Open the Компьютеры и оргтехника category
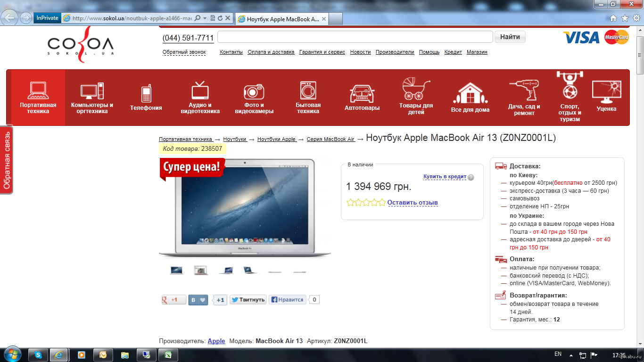This screenshot has height=362, width=644. pyautogui.click(x=92, y=98)
